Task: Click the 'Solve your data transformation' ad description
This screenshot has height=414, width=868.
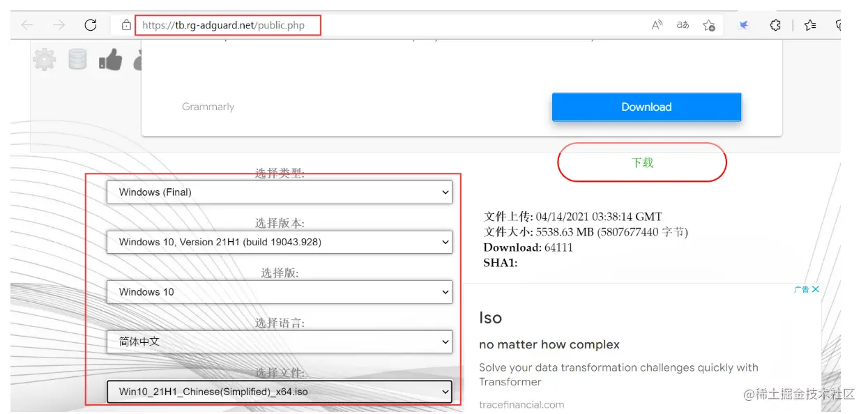Action: 618,374
